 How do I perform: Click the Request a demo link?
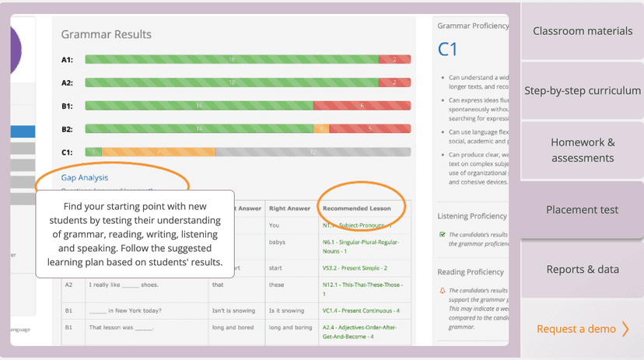(x=576, y=329)
